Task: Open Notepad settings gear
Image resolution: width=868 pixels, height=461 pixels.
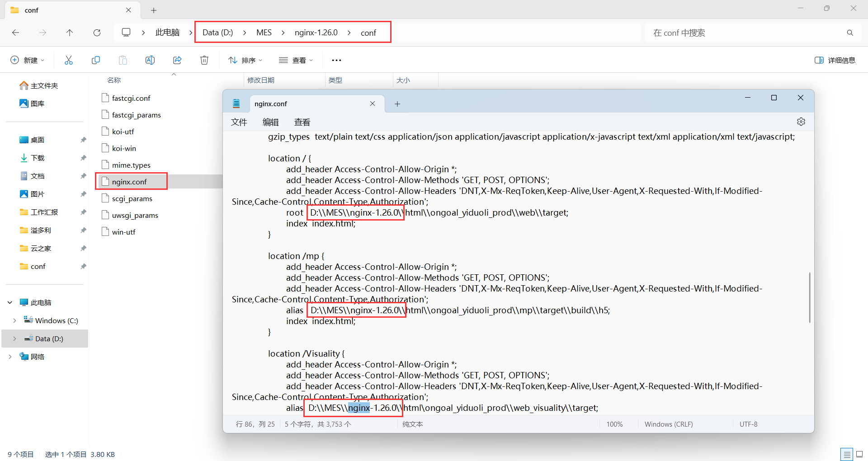Action: coord(801,122)
